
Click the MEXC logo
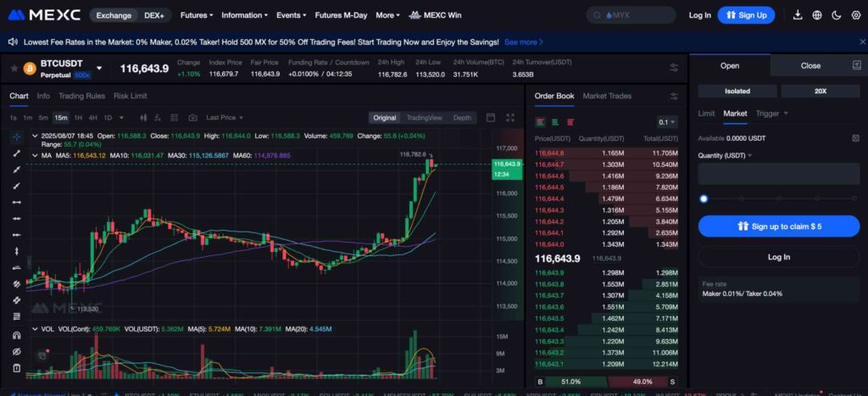click(x=44, y=15)
